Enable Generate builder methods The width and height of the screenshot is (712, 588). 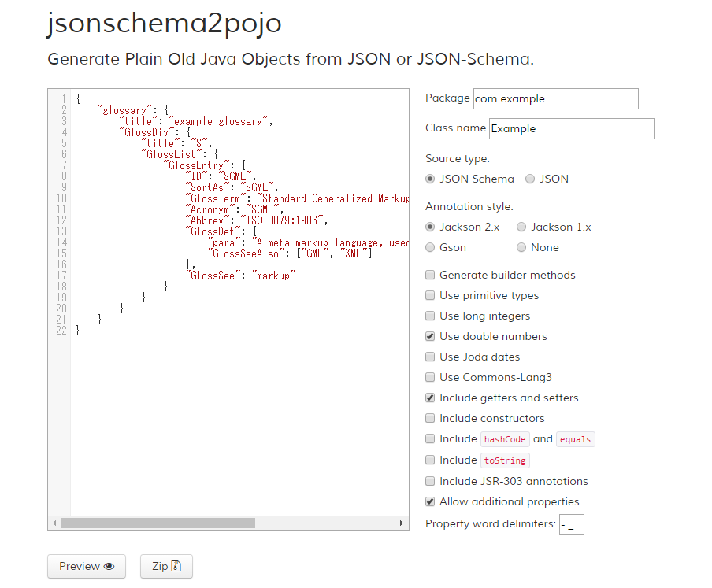click(x=429, y=275)
